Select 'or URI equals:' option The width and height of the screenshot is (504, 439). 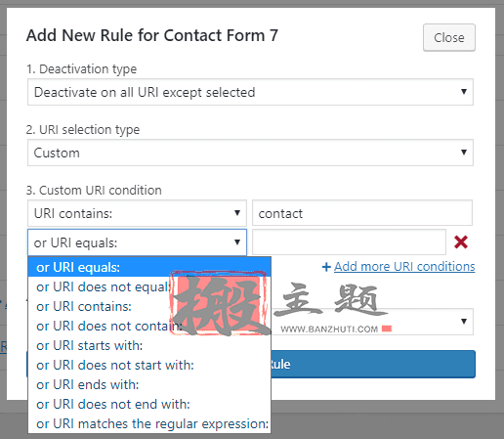coord(149,267)
